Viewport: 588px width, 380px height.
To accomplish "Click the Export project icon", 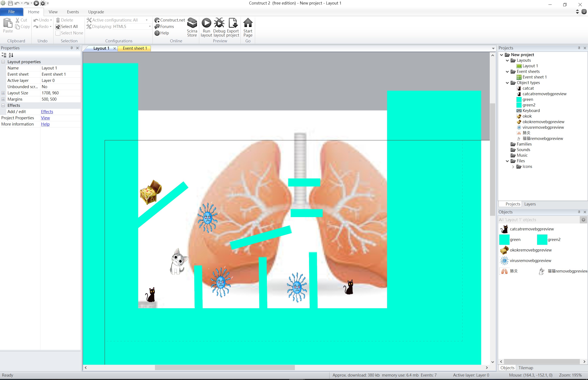I will tap(233, 23).
